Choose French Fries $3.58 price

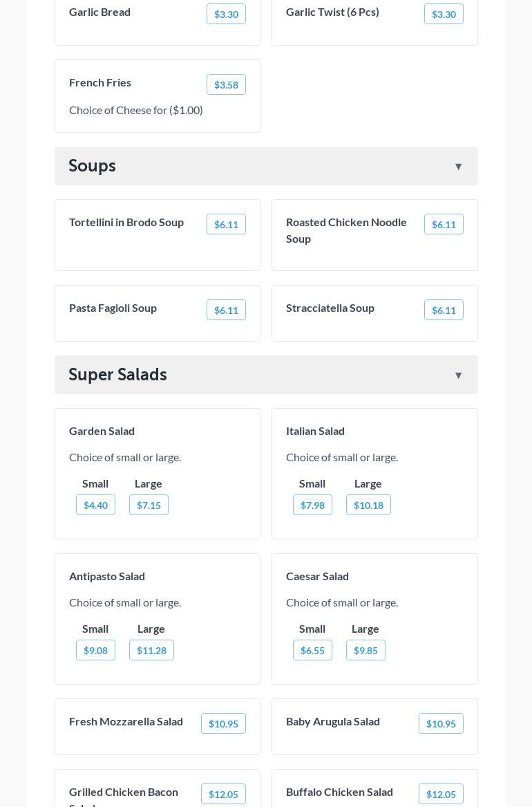point(226,84)
